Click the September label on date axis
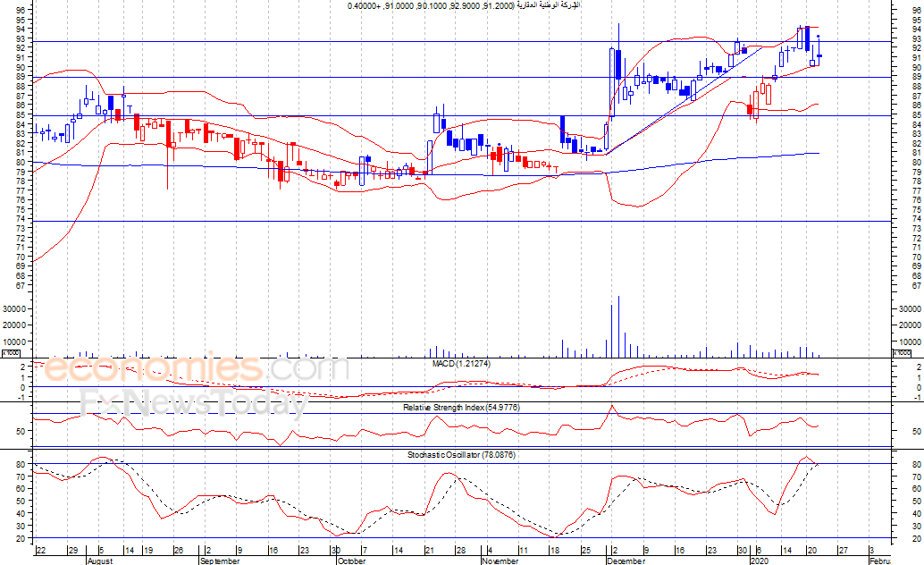This screenshot has height=565, width=924. pos(220,561)
